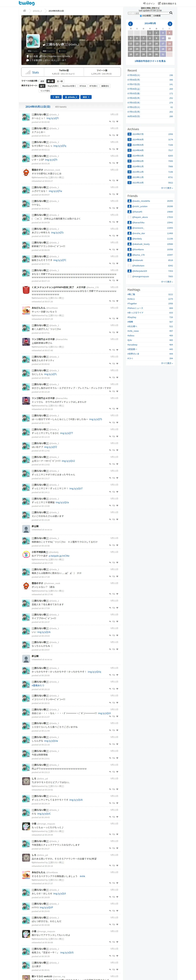Toggle Mentionを除く filter

point(69,86)
